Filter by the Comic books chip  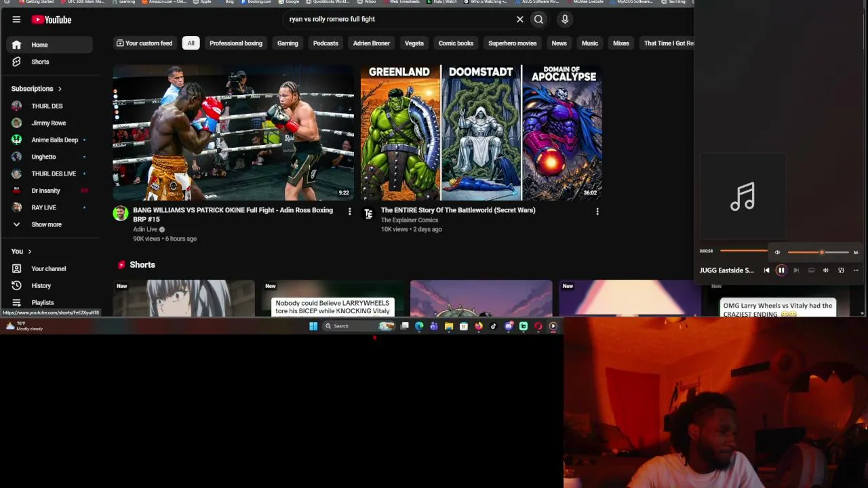pos(456,43)
